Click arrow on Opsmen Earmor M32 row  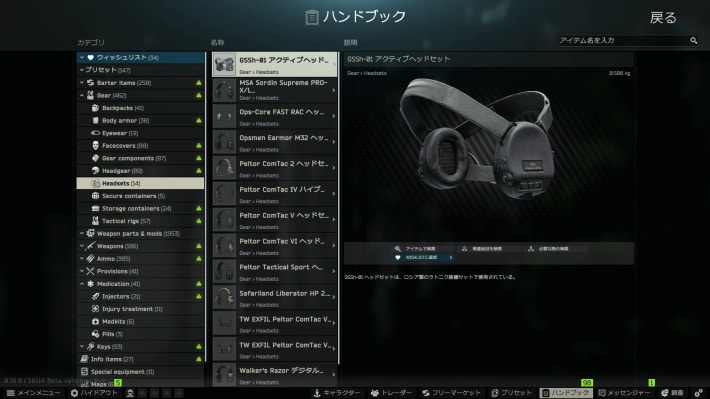click(334, 142)
